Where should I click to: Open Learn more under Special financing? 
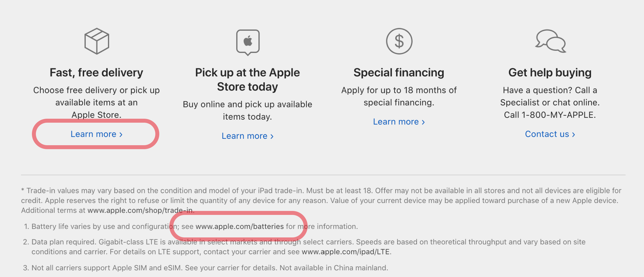(399, 122)
